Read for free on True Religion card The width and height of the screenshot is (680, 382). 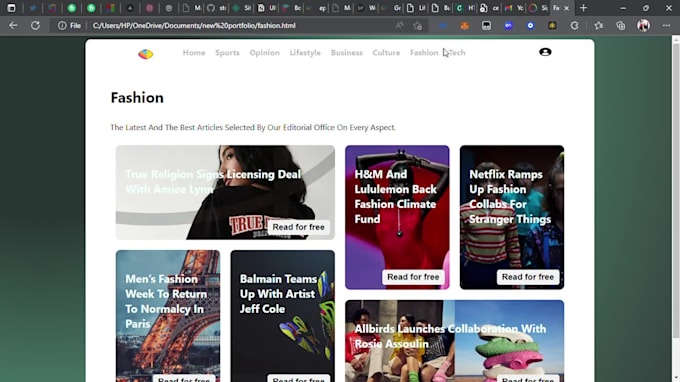(x=298, y=227)
